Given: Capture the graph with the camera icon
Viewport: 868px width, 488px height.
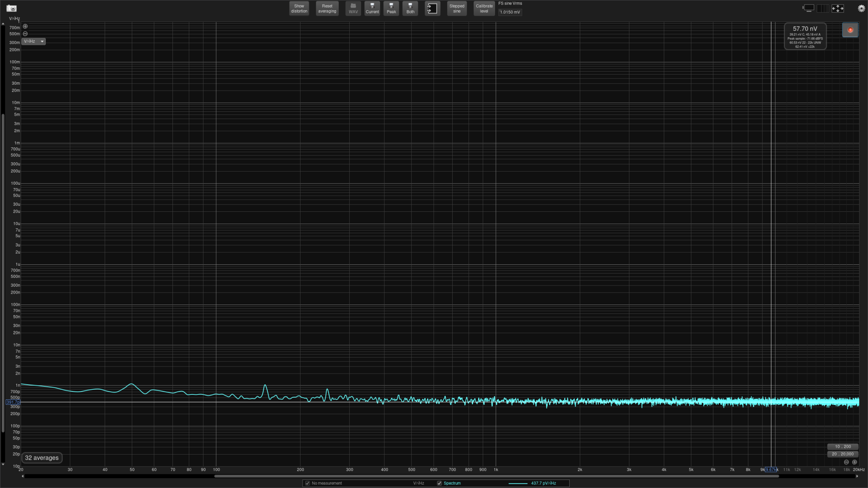Looking at the screenshot, I should click(x=11, y=8).
